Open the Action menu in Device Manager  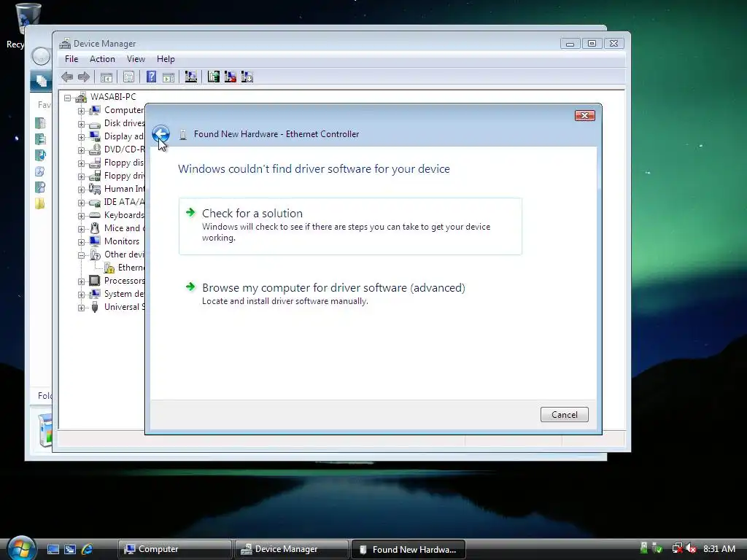102,59
